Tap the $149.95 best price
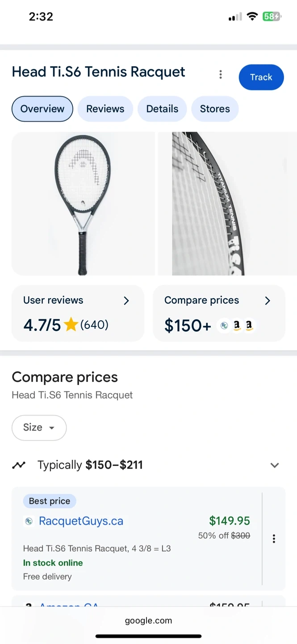This screenshot has width=297, height=644. coord(230,521)
